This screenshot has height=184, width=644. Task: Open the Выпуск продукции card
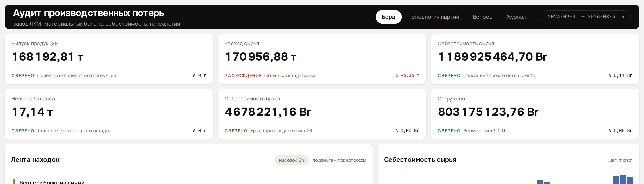(109, 59)
